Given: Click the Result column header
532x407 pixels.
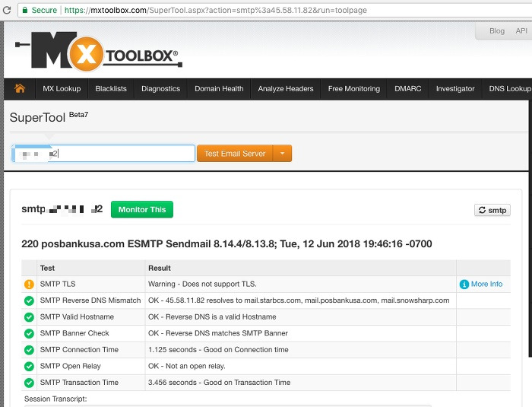Looking at the screenshot, I should 160,268.
